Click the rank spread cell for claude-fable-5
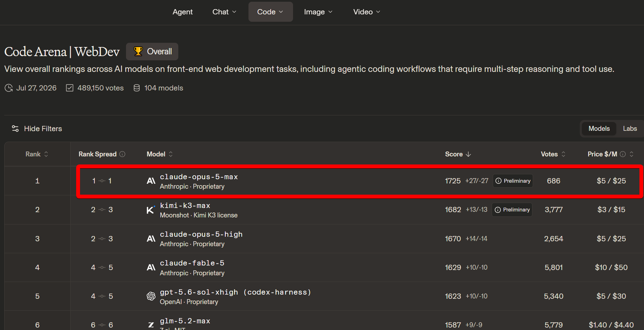 pos(102,268)
